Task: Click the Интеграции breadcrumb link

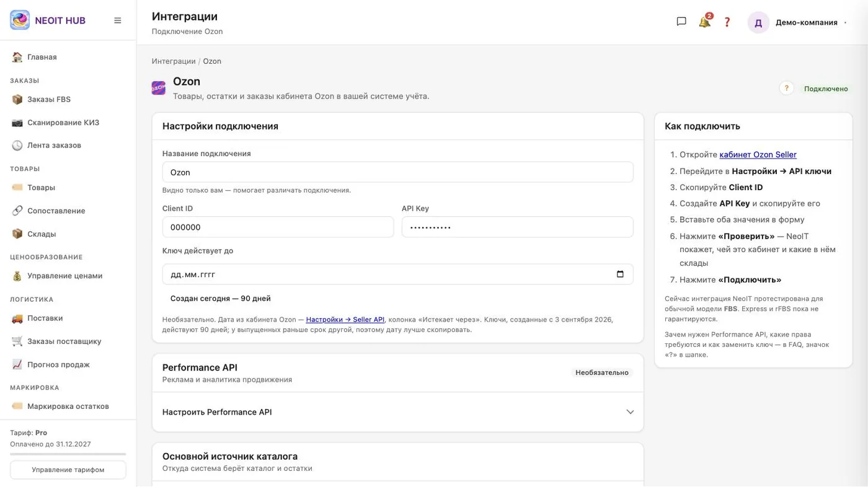Action: (x=174, y=61)
